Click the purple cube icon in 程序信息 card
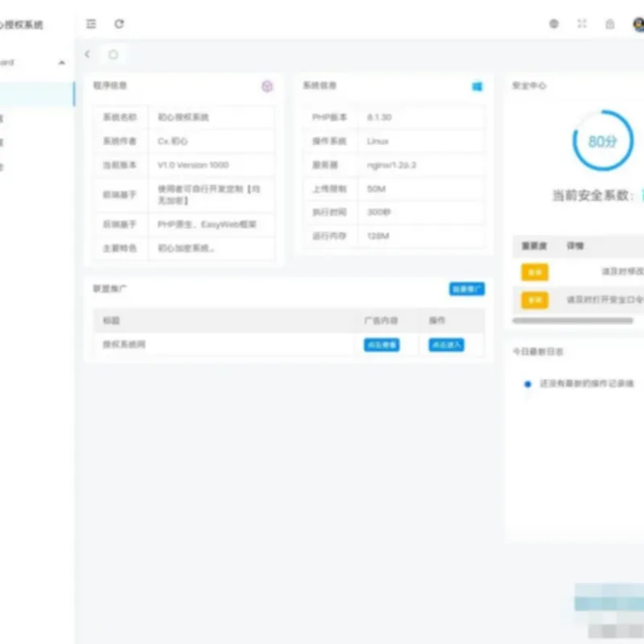644x644 pixels. pyautogui.click(x=267, y=86)
